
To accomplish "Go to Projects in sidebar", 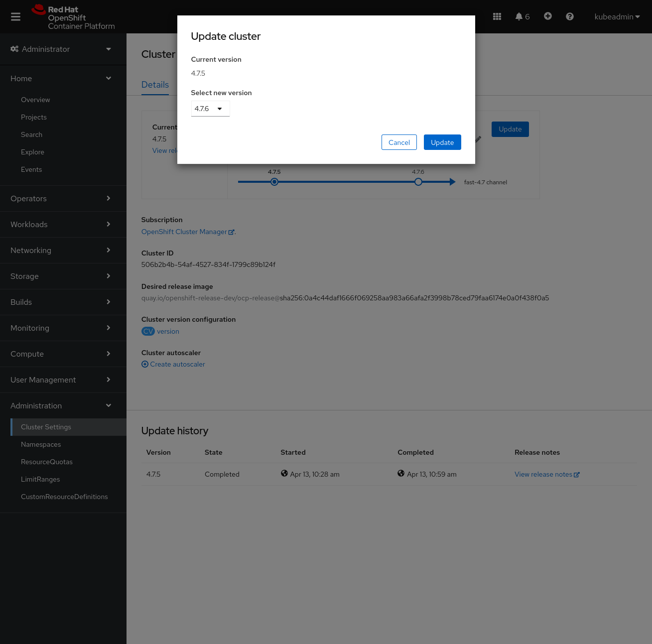I will (34, 117).
